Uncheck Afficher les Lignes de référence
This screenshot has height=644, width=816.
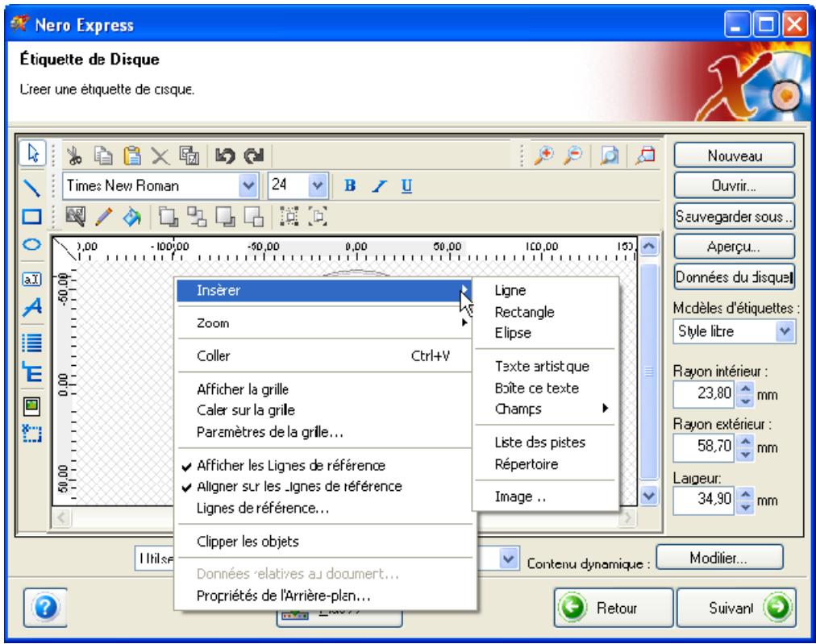click(325, 465)
